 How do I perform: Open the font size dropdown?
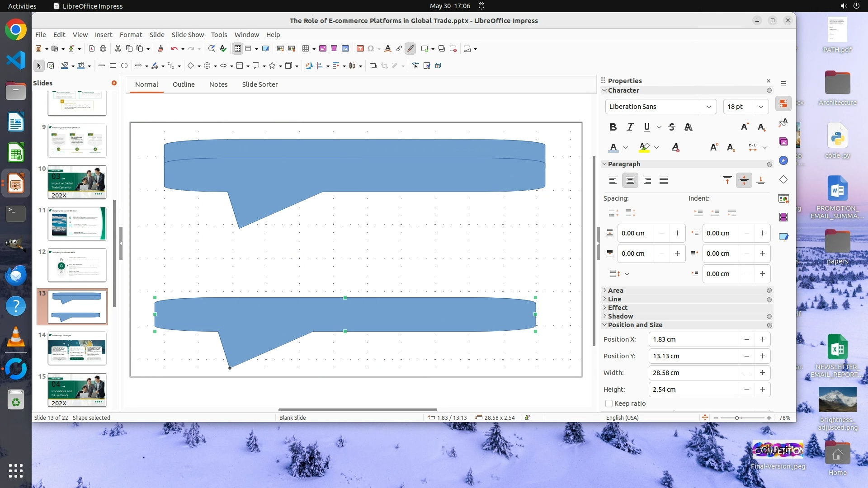pos(760,107)
